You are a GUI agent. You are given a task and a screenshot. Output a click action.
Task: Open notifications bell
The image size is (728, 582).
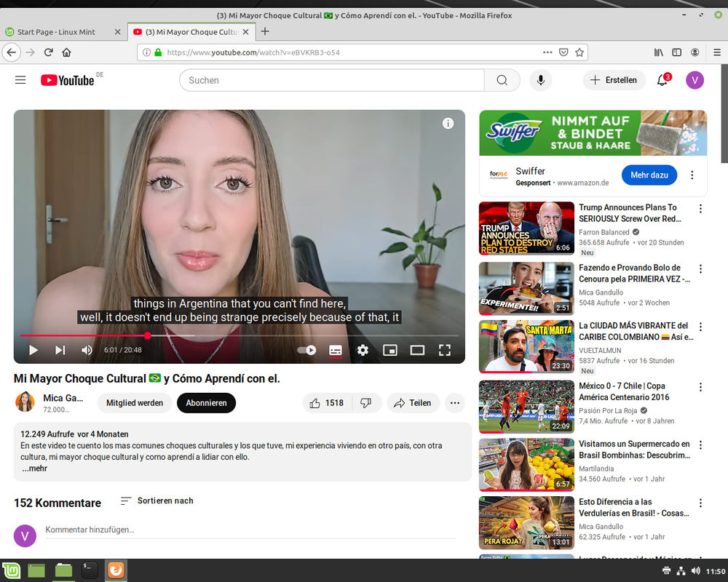tap(662, 80)
